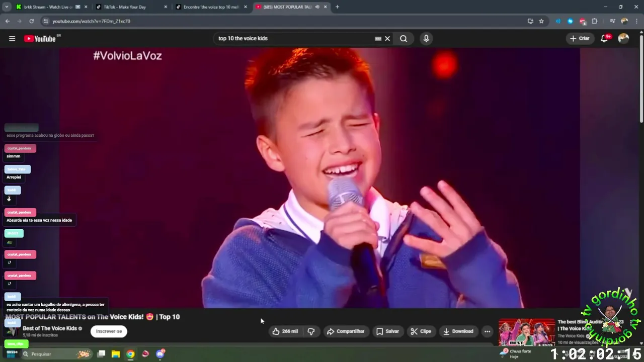The image size is (644, 362).
Task: Mute audio on the YouTube tab speaker icon
Action: click(317, 7)
